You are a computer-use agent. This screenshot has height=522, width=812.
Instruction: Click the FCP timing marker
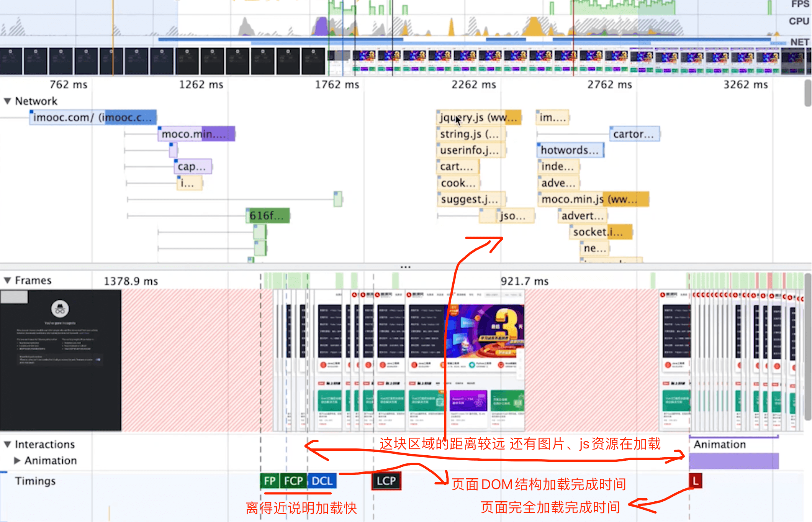click(293, 481)
